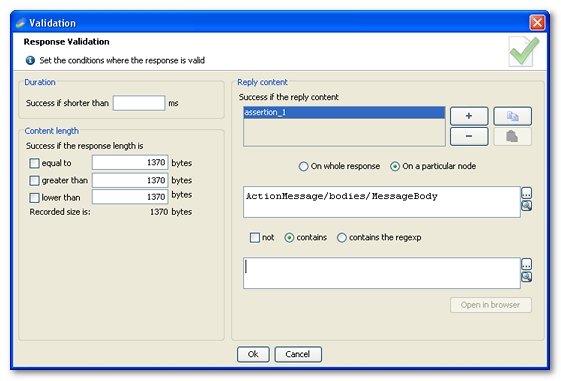Screen dimensions: 561x381
Task: Cancel the Validation dialog
Action: click(x=298, y=354)
